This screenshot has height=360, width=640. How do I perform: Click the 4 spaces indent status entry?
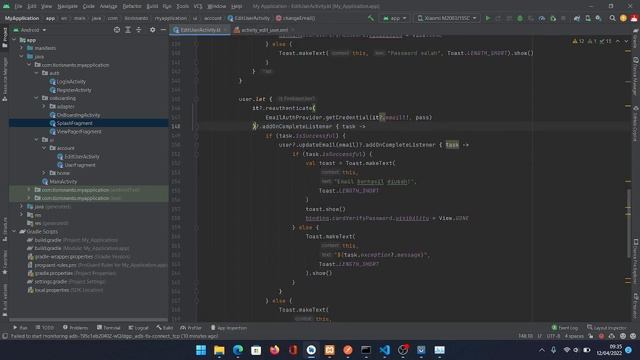pos(574,336)
